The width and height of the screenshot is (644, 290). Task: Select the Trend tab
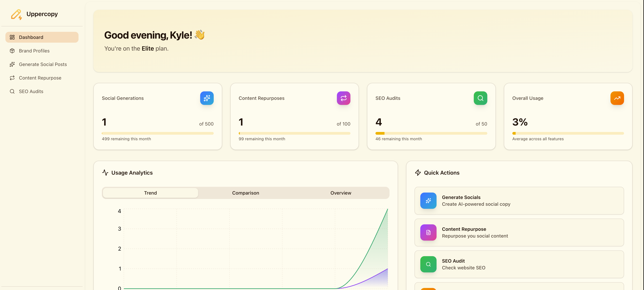(150, 193)
